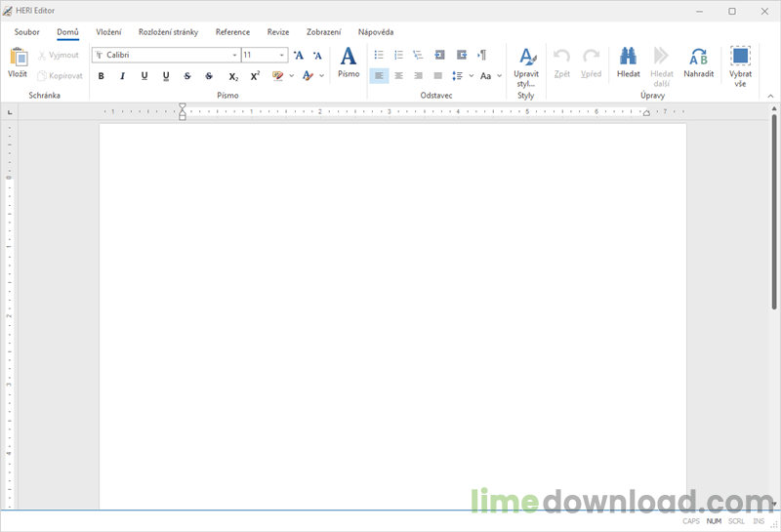Toggle double strikethrough formatting

(209, 76)
